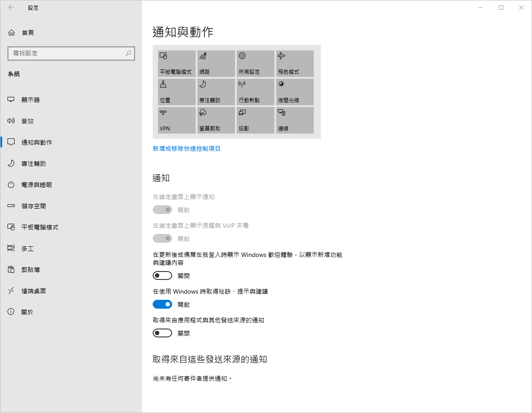
Task: Minimize the 設定 window
Action: click(x=481, y=8)
